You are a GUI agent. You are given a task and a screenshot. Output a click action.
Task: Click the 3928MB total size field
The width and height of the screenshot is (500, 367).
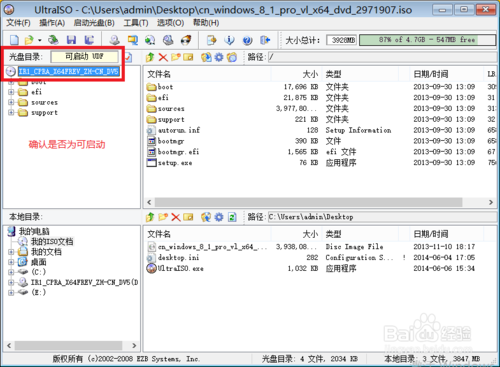click(341, 40)
